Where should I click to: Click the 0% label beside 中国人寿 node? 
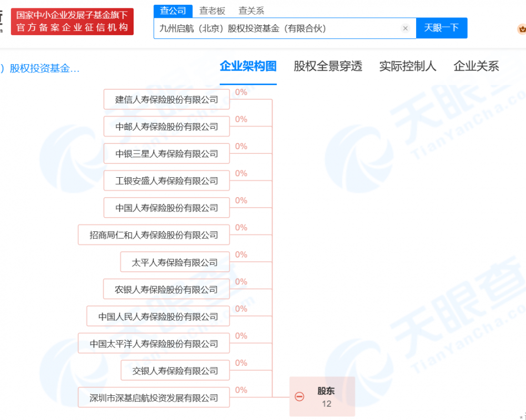click(x=241, y=200)
